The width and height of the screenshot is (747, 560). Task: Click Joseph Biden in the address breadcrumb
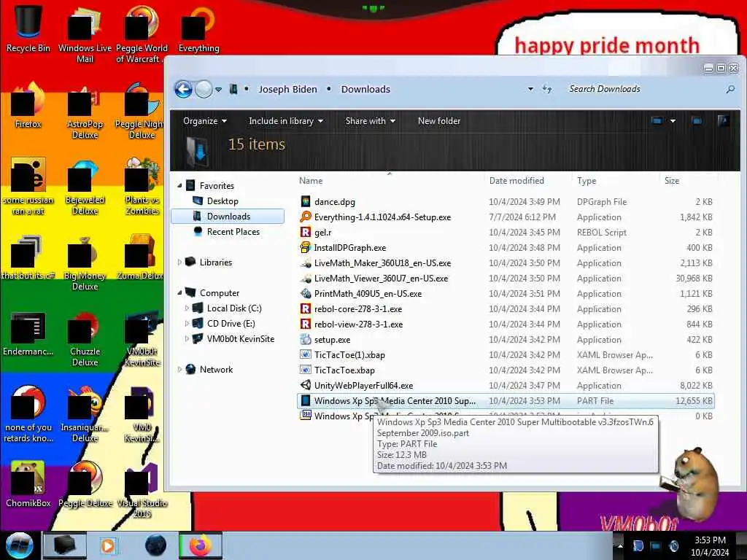point(287,89)
